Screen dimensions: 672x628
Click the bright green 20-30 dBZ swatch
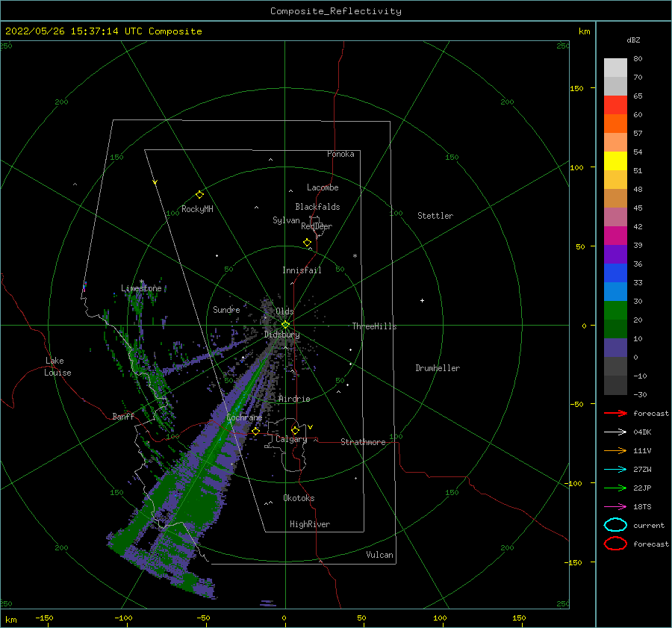pos(615,311)
